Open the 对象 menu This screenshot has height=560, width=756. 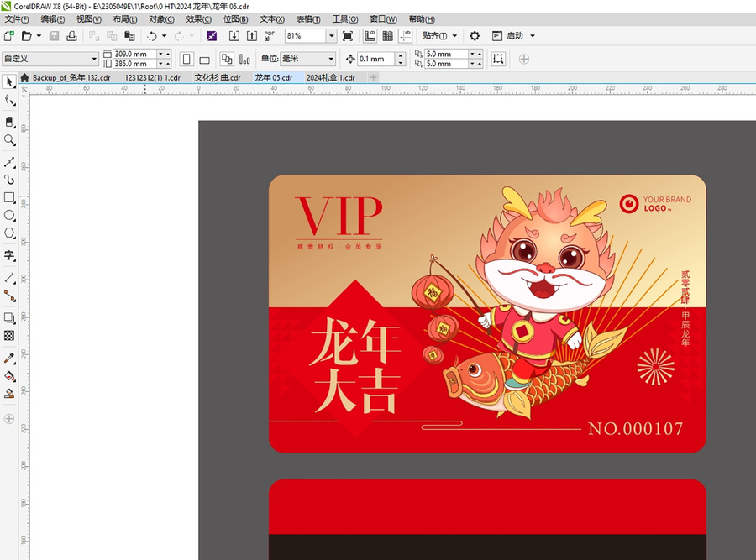[161, 19]
